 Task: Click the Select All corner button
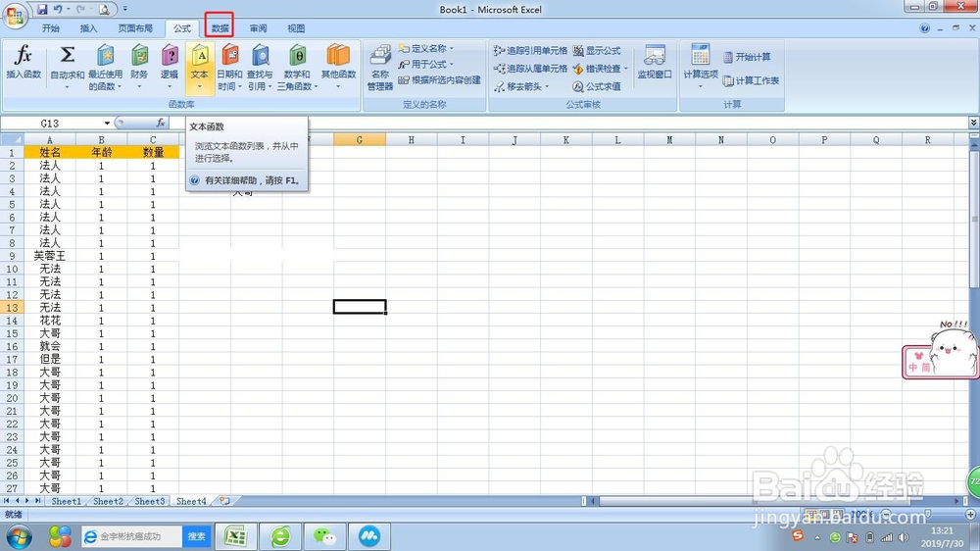[x=12, y=139]
